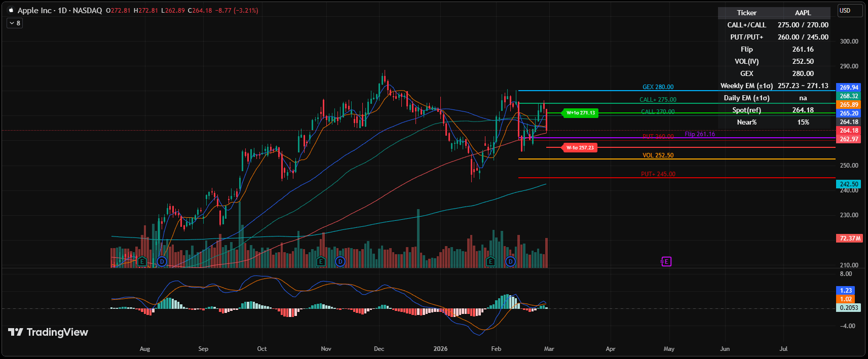Click the 275.00 / 270.00 table value
This screenshot has height=359, width=868.
tap(803, 25)
